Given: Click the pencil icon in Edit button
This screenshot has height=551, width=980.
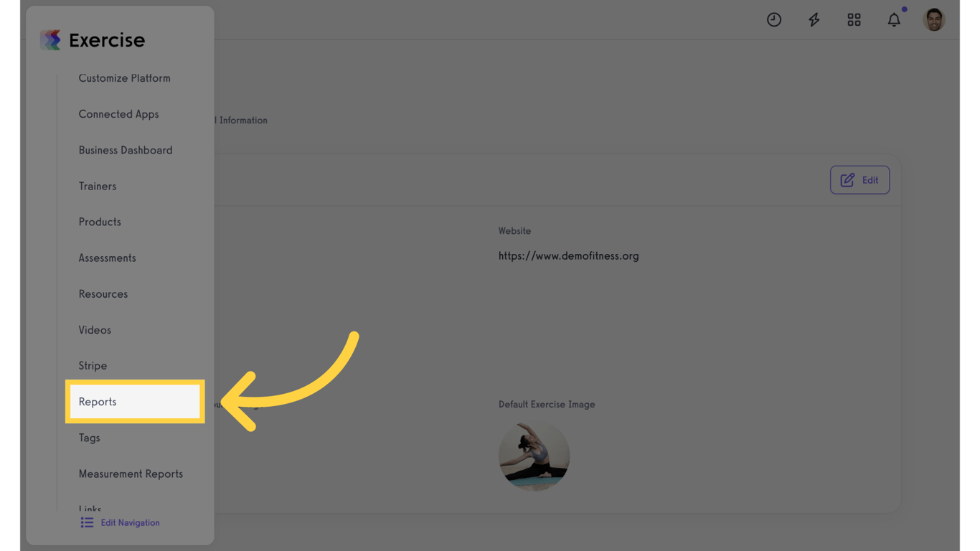Looking at the screenshot, I should click(x=847, y=180).
